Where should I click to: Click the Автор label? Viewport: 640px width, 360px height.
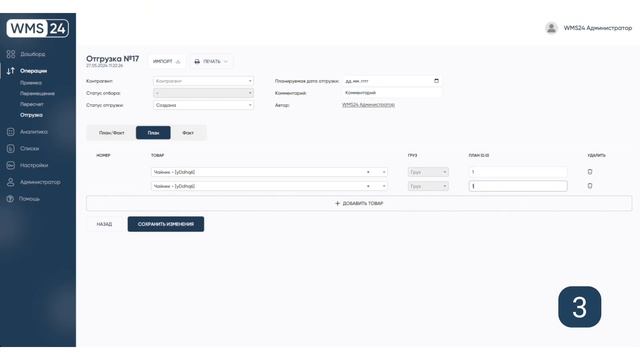tap(282, 105)
